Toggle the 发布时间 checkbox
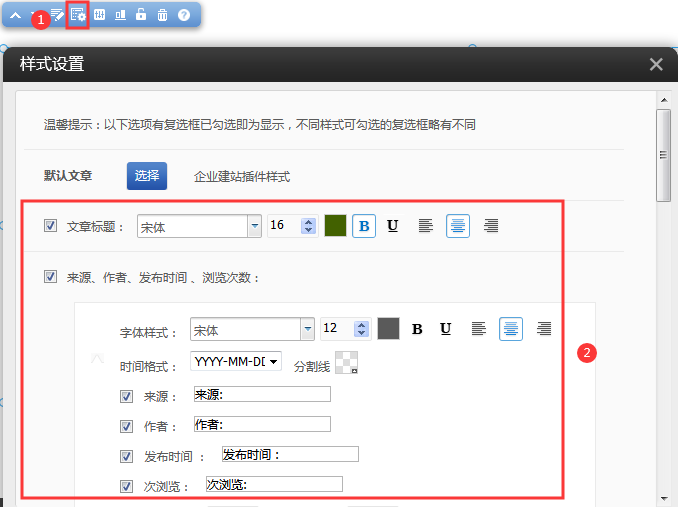Screen dimensions: 678x507 [x=126, y=456]
